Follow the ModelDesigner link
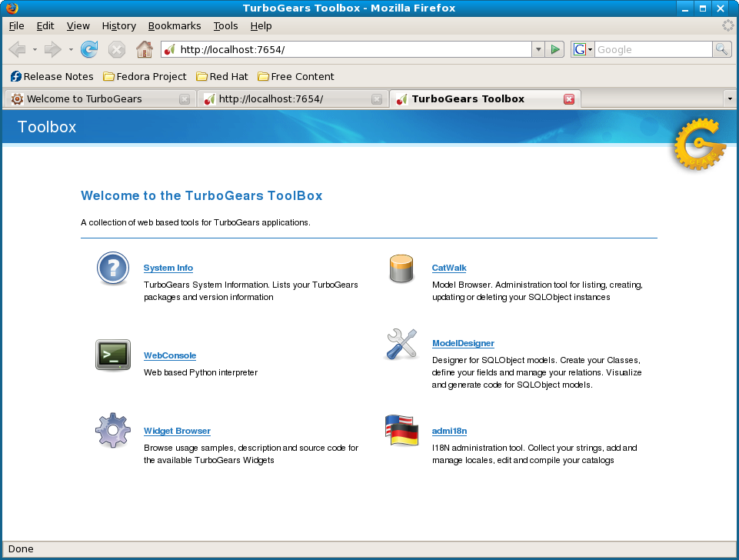 point(463,343)
